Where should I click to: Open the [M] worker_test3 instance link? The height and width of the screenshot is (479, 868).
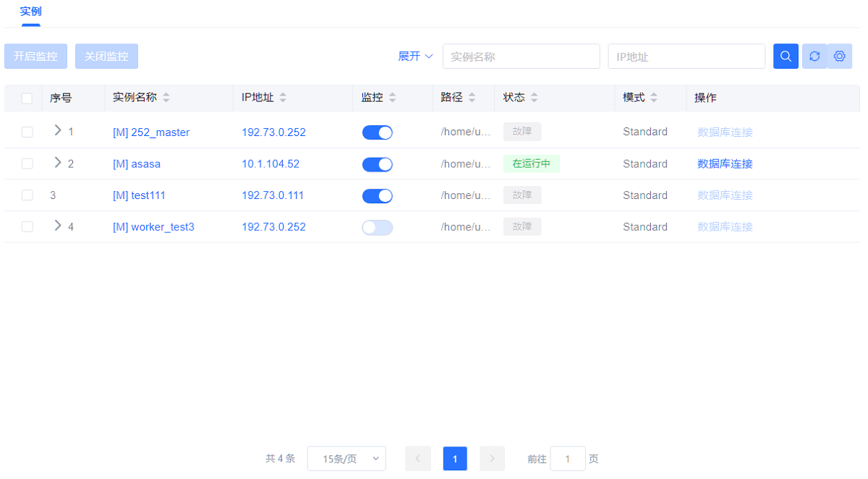(x=153, y=227)
